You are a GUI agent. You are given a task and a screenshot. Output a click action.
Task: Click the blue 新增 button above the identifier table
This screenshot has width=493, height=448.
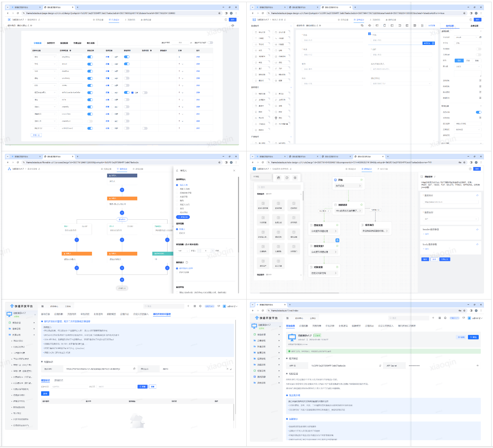point(45,394)
